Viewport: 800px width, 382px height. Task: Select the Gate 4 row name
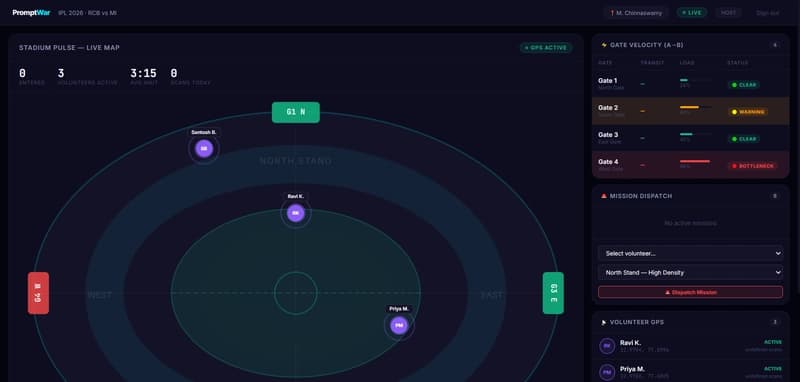point(608,162)
